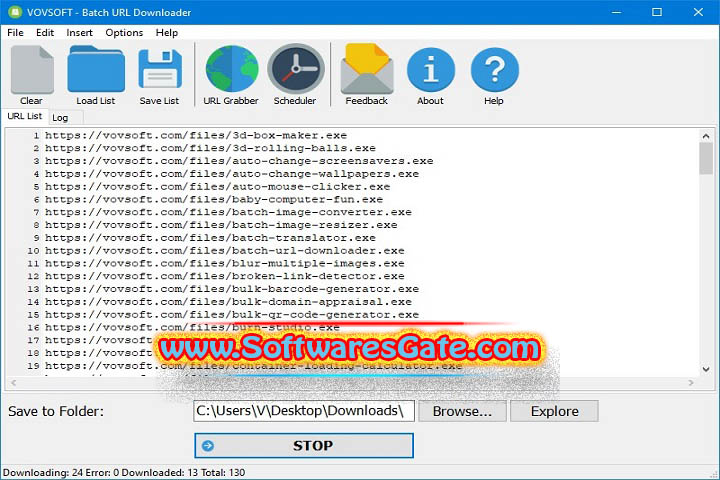Click the vertical scrollbar up arrow
Viewport: 720px width, 480px height.
point(706,136)
